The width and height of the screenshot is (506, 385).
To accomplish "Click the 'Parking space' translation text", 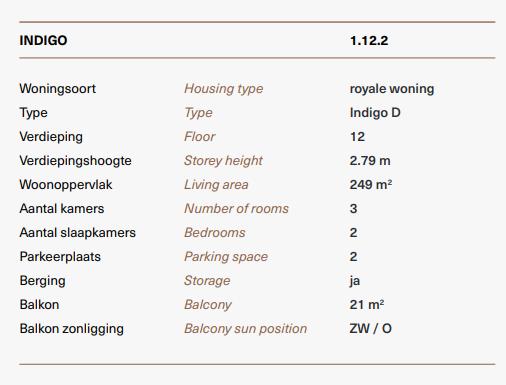I will coord(226,257).
